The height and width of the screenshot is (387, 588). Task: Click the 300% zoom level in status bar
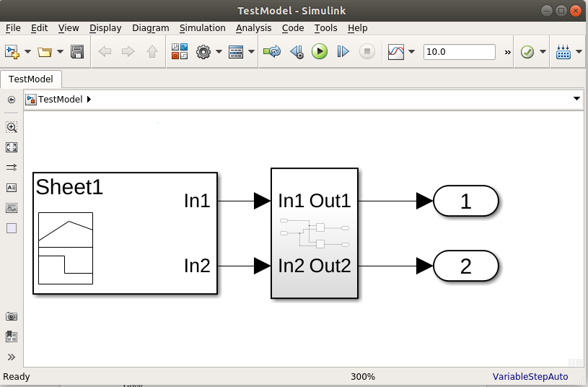coord(363,376)
